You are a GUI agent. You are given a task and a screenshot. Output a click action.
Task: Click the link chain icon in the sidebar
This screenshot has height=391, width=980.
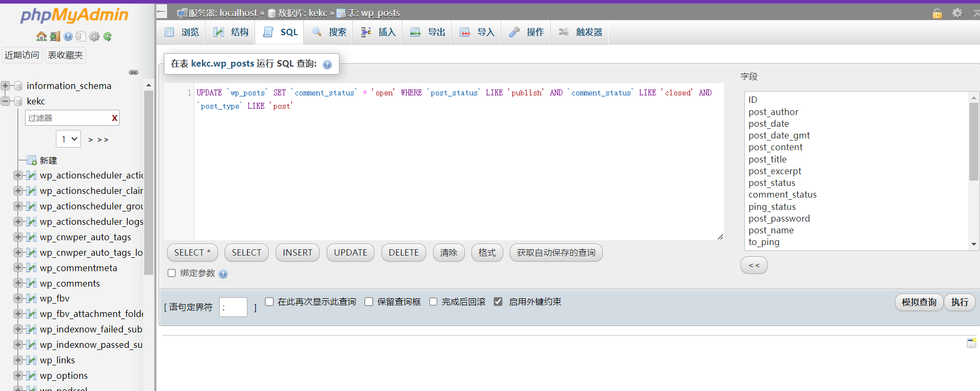tap(134, 72)
